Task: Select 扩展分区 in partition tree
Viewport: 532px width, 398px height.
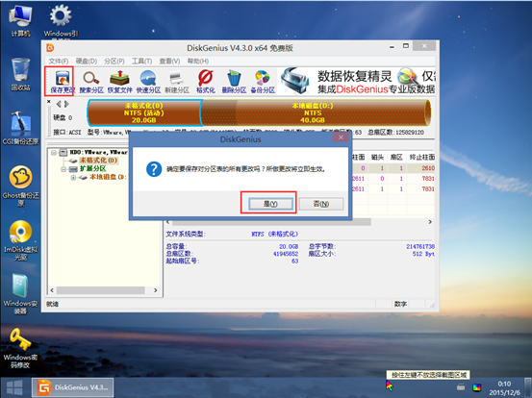Action: pos(92,168)
